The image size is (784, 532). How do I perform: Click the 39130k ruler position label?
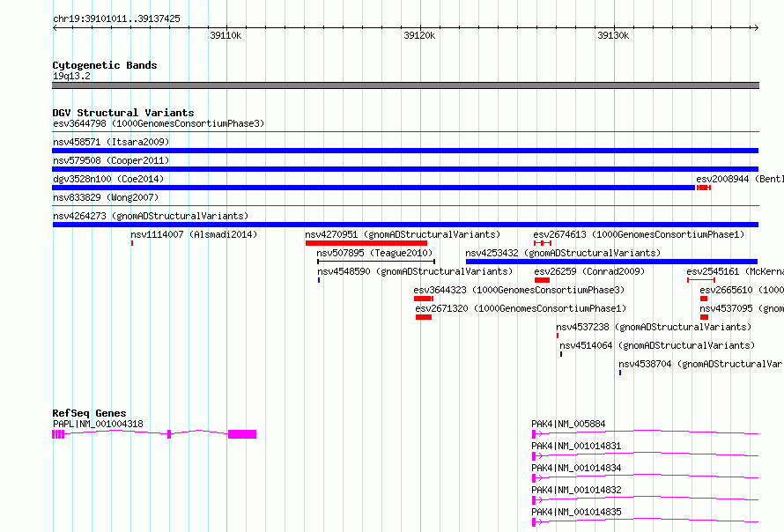pyautogui.click(x=613, y=35)
